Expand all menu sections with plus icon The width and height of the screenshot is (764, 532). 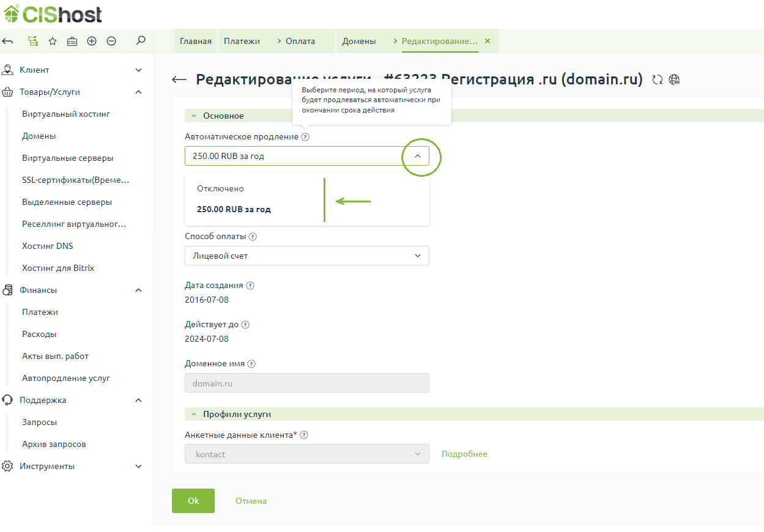click(92, 41)
